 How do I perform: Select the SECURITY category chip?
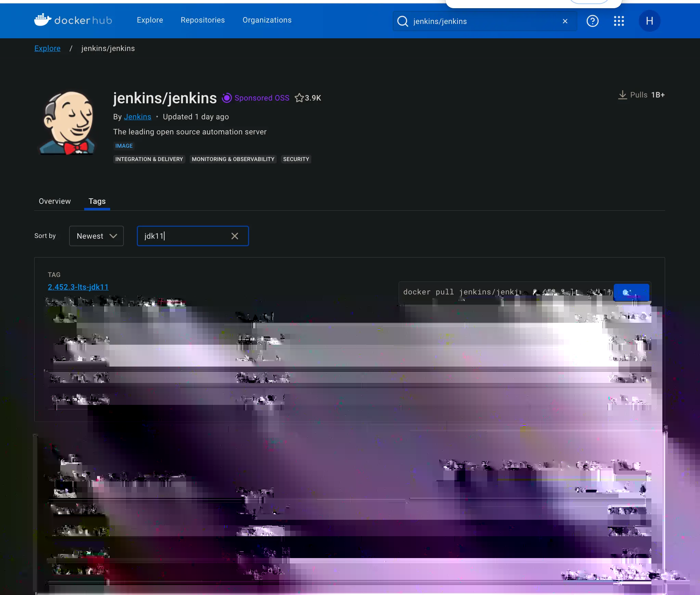(x=296, y=159)
